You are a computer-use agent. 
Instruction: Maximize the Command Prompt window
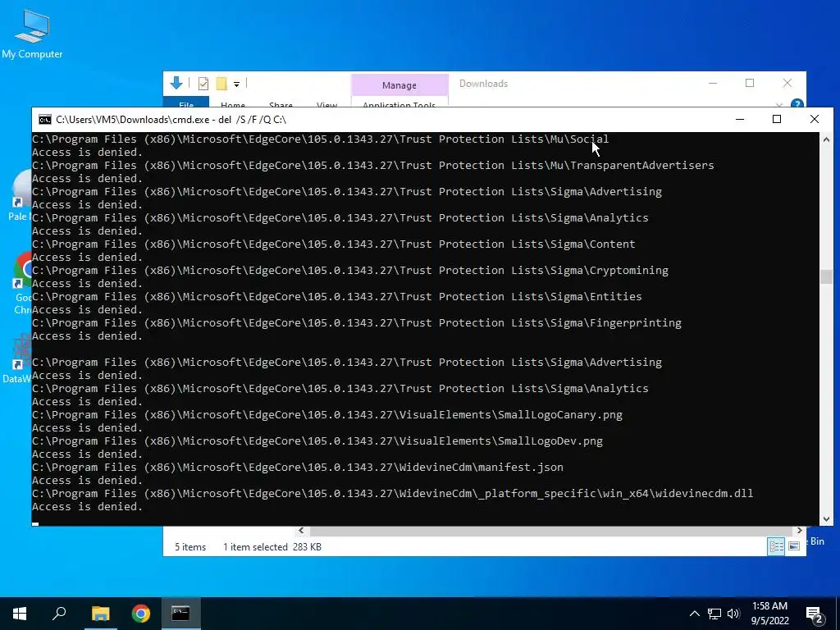[x=777, y=119]
